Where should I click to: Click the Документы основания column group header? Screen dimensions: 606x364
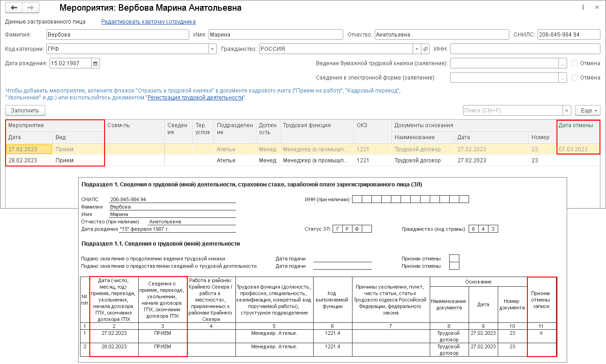point(474,125)
